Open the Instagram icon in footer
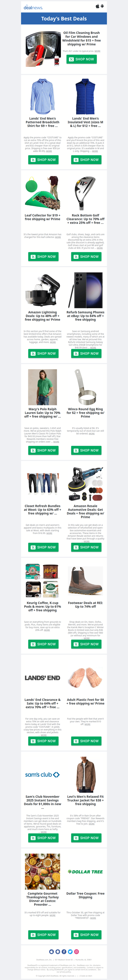Image resolution: width=128 pixels, height=980 pixels. coord(76,952)
